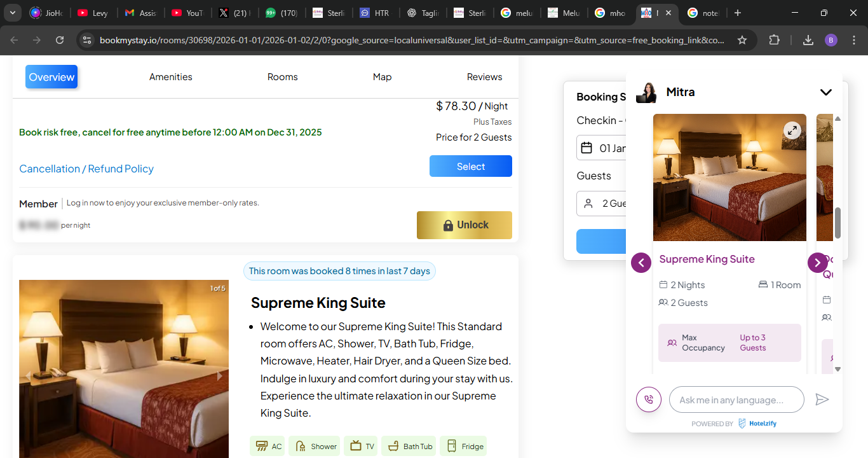Start a voice call with Mitra assistant
868x458 pixels.
[649, 399]
